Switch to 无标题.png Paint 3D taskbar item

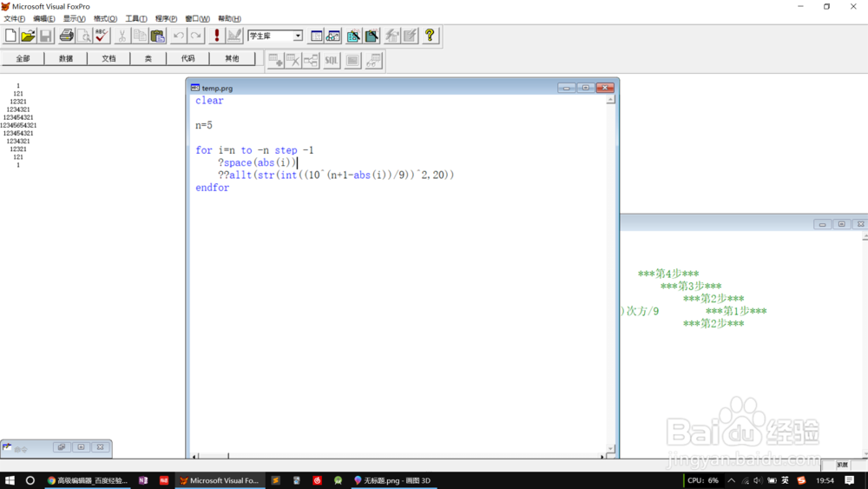pos(392,480)
